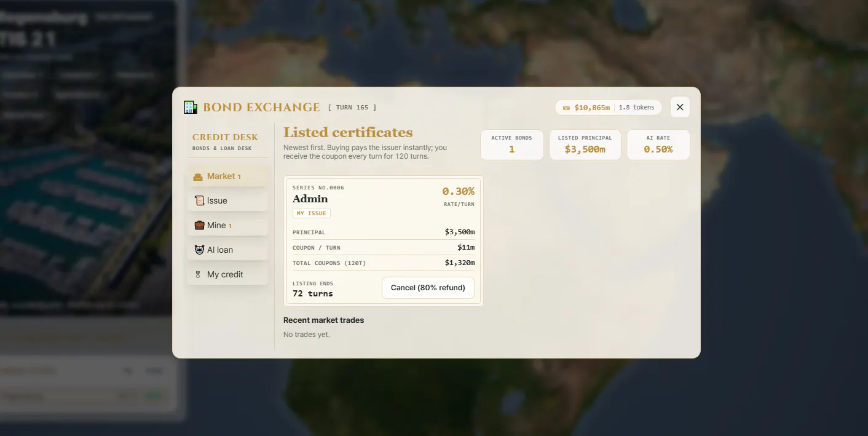Click the TOTAL COUPONS (120T) label
The image size is (868, 436).
click(329, 263)
